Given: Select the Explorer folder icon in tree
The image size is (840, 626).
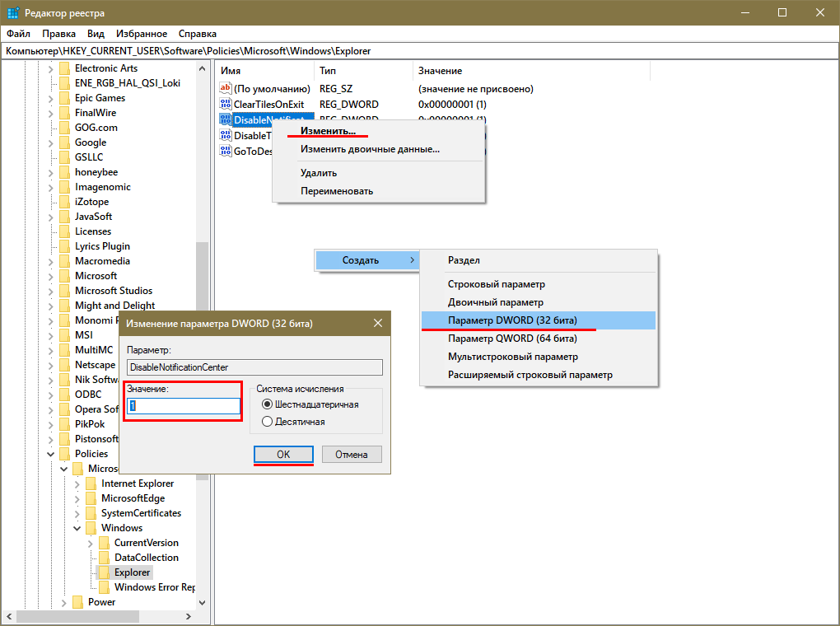Looking at the screenshot, I should [x=104, y=572].
